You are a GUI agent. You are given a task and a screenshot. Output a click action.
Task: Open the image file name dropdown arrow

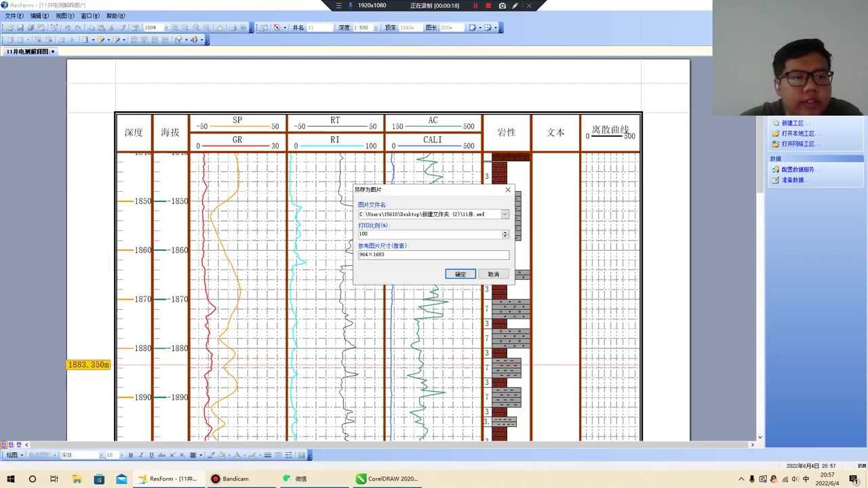coord(505,214)
